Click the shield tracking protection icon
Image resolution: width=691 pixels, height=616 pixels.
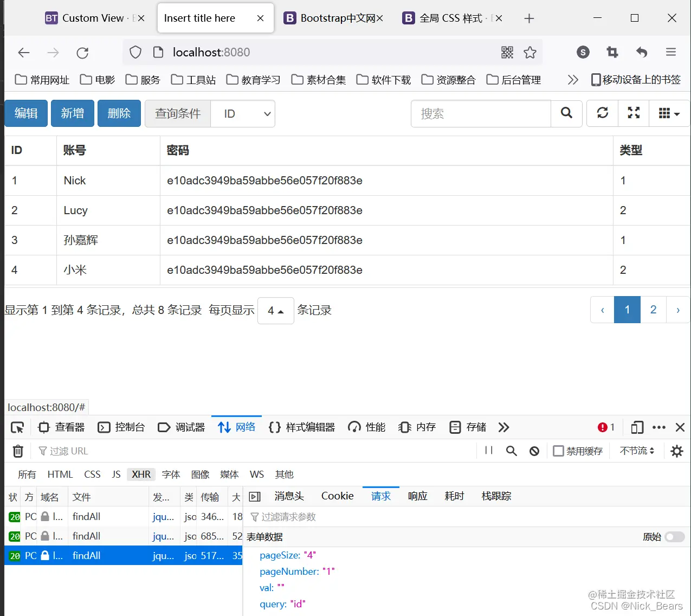(135, 53)
